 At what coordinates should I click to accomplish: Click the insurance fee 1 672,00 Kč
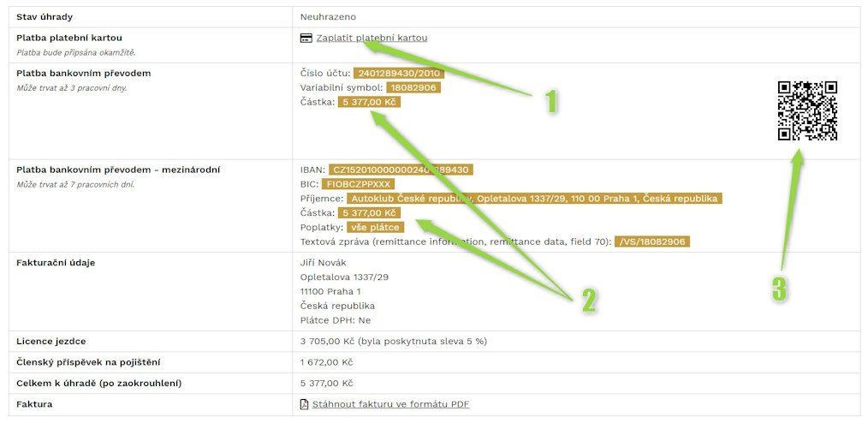pyautogui.click(x=327, y=362)
